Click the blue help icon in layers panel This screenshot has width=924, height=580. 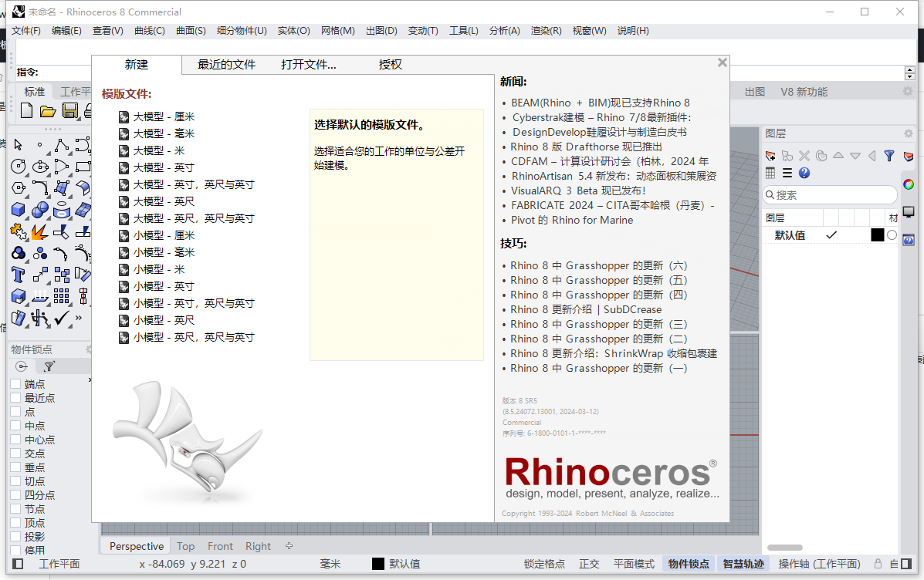[804, 173]
